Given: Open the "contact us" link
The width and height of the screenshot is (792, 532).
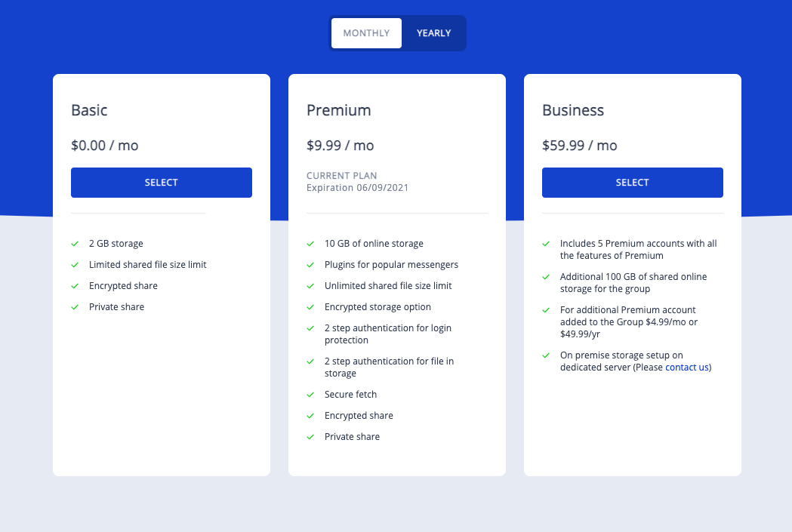Looking at the screenshot, I should (686, 367).
